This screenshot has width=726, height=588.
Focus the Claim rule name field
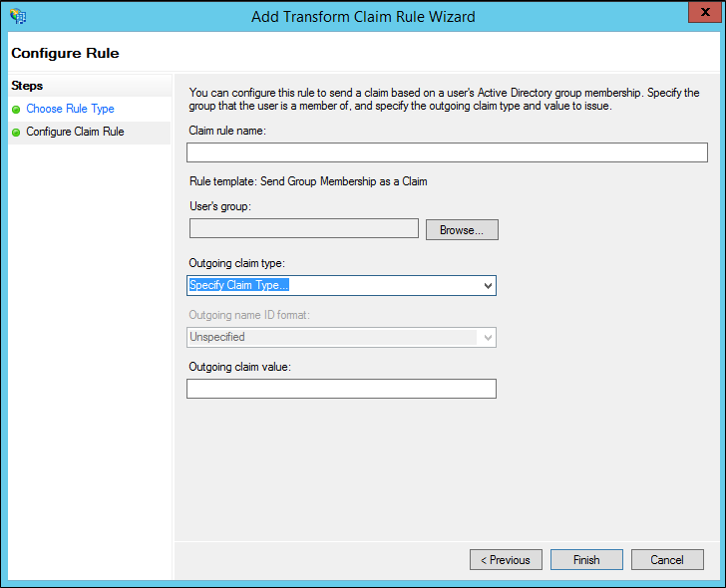[447, 152]
